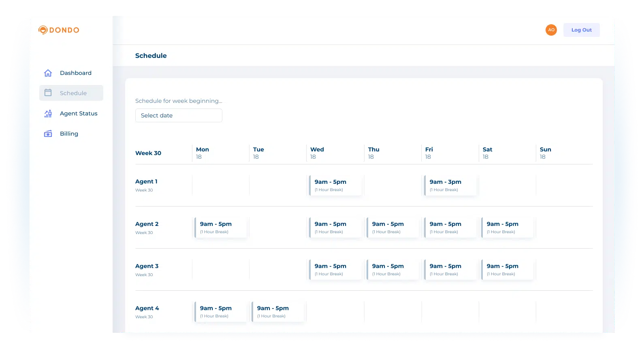Image resolution: width=644 pixels, height=349 pixels.
Task: Open the AO user avatar
Action: 551,30
